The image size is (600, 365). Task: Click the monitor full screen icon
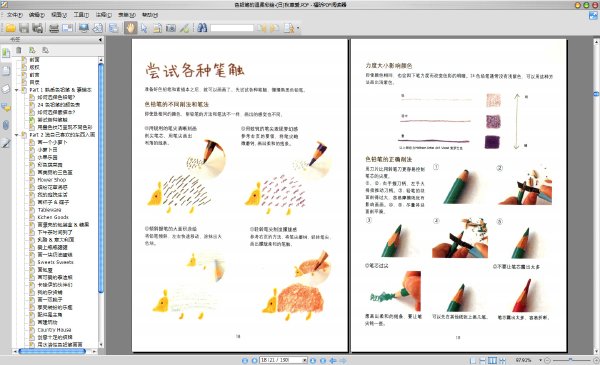pos(83,28)
